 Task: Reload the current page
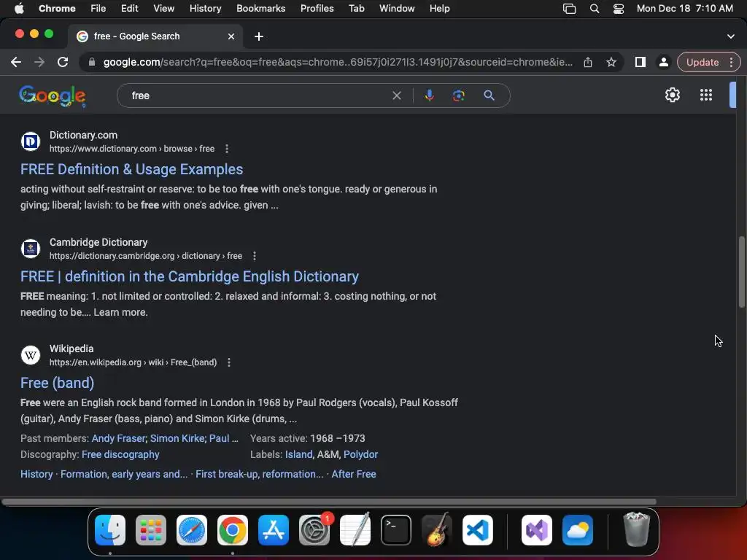[x=63, y=62]
